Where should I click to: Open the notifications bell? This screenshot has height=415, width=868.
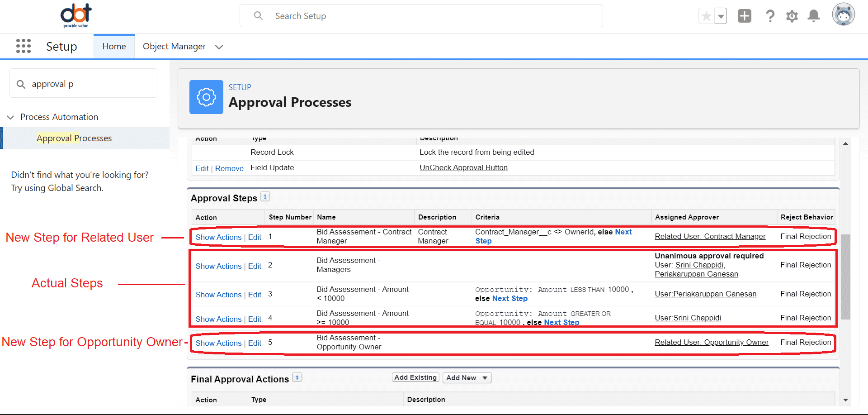(x=814, y=16)
